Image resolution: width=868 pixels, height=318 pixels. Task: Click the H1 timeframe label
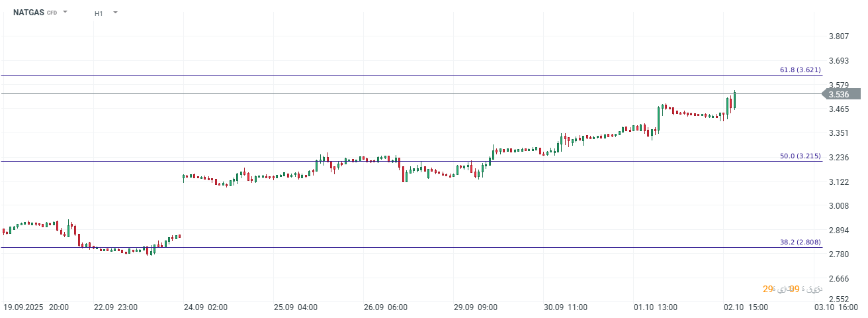[99, 13]
